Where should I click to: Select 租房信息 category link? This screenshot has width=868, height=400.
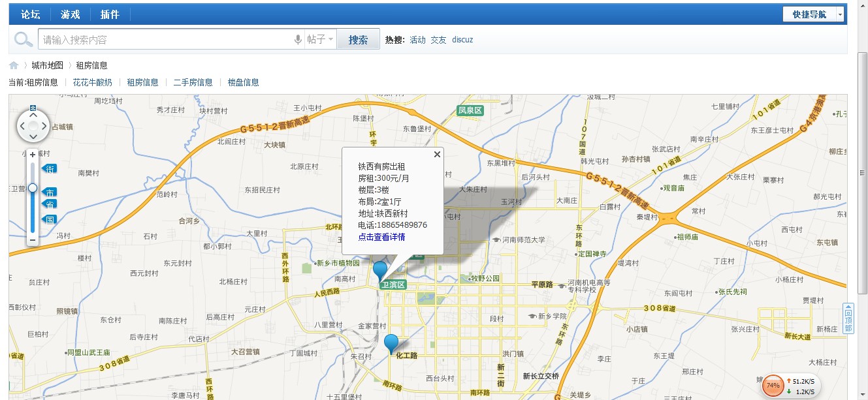tap(142, 82)
